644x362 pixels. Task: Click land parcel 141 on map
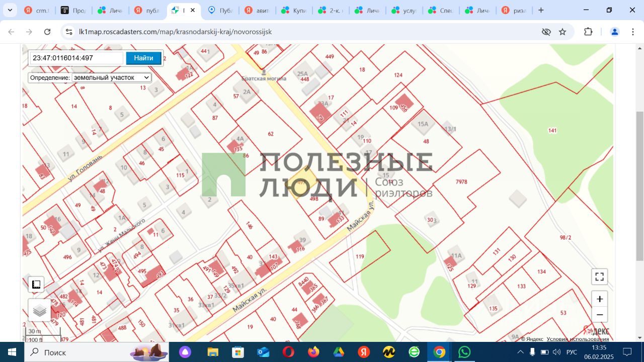click(x=552, y=131)
